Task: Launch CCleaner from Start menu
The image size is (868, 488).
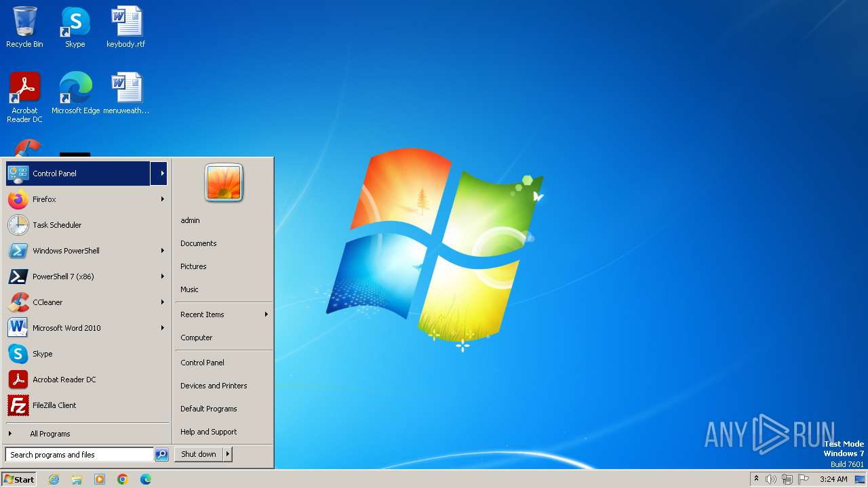Action: point(86,302)
